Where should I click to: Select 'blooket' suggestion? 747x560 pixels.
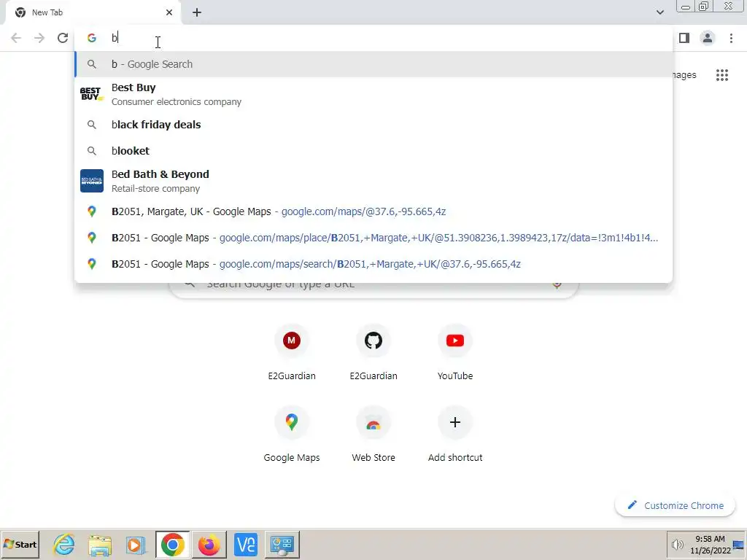click(373, 151)
